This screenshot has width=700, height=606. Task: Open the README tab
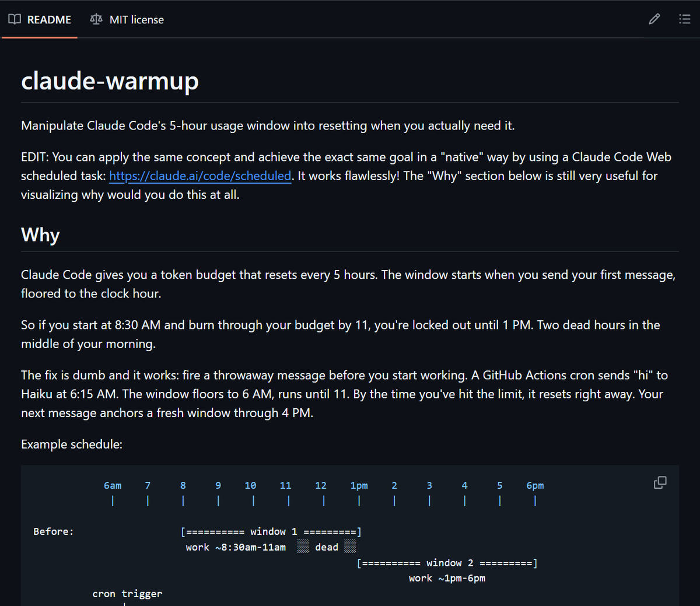(40, 19)
